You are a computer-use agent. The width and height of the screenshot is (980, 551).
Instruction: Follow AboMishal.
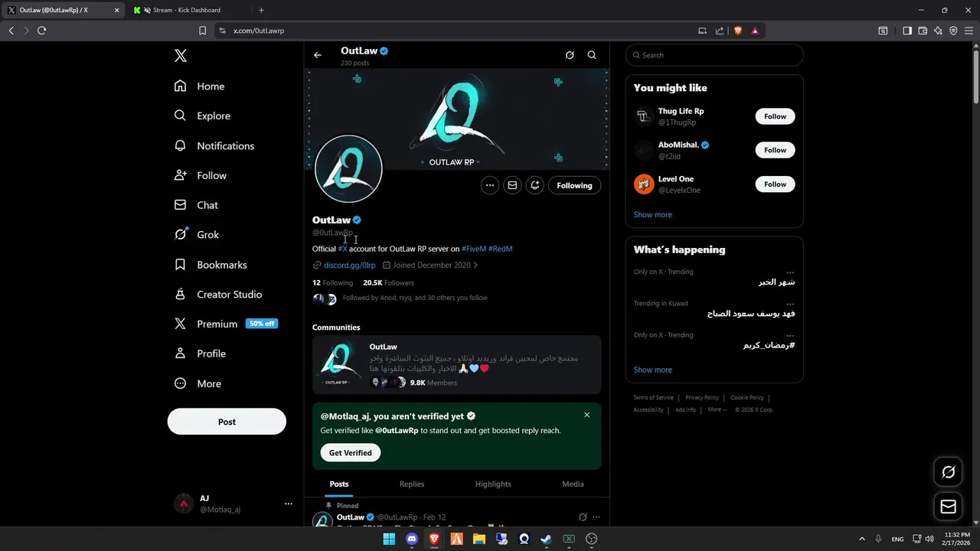(x=775, y=150)
